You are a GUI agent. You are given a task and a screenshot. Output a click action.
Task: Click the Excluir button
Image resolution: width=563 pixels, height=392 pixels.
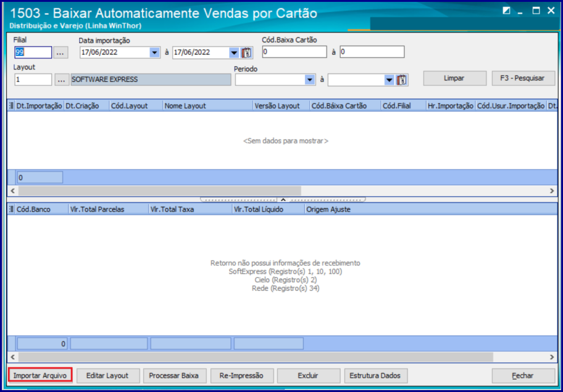tap(308, 376)
